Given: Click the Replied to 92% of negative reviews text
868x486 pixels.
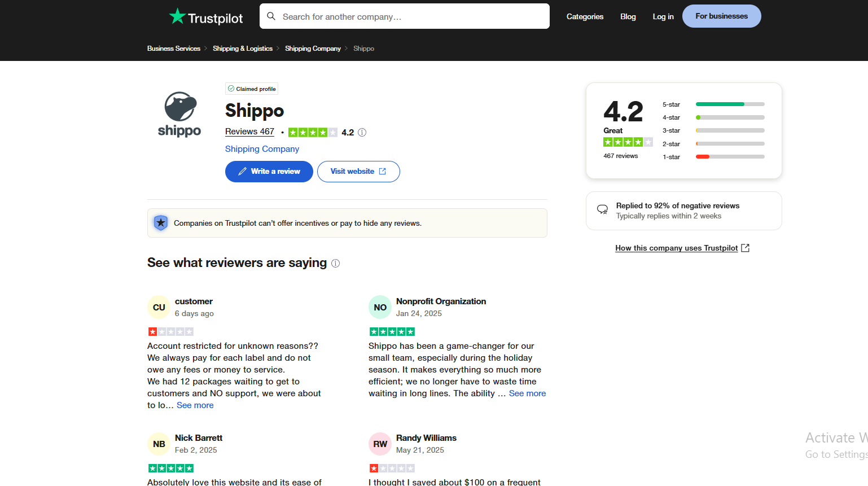Looking at the screenshot, I should [678, 206].
